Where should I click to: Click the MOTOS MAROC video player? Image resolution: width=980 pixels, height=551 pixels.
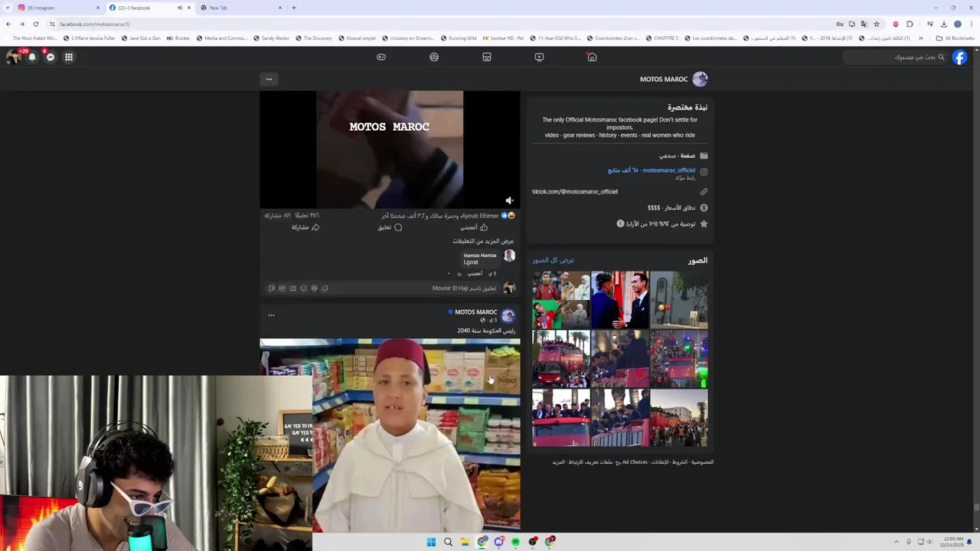pos(390,150)
